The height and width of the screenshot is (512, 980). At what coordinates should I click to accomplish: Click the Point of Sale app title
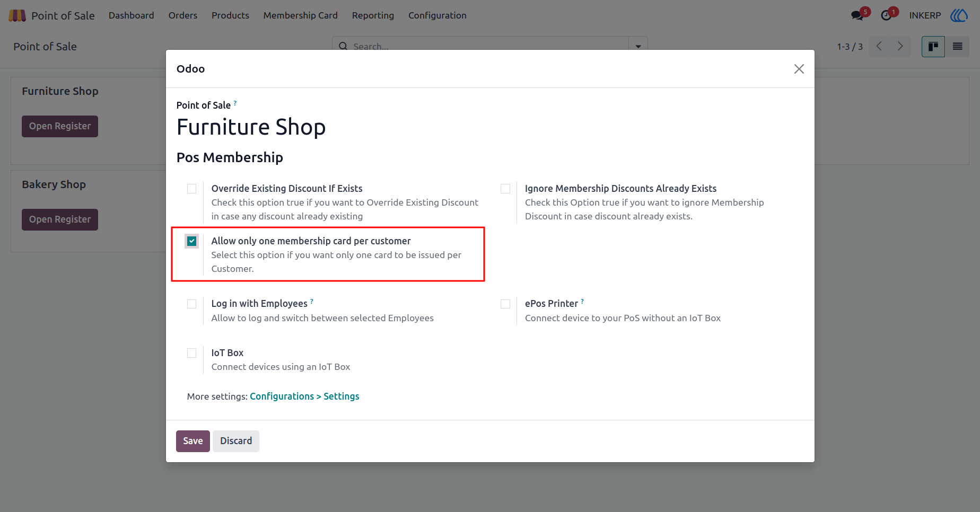63,15
